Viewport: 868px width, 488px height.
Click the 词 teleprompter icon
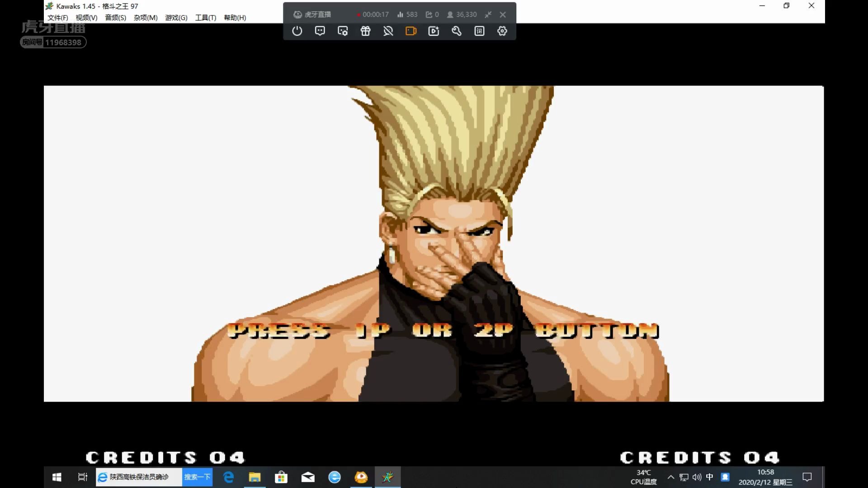[x=479, y=31]
